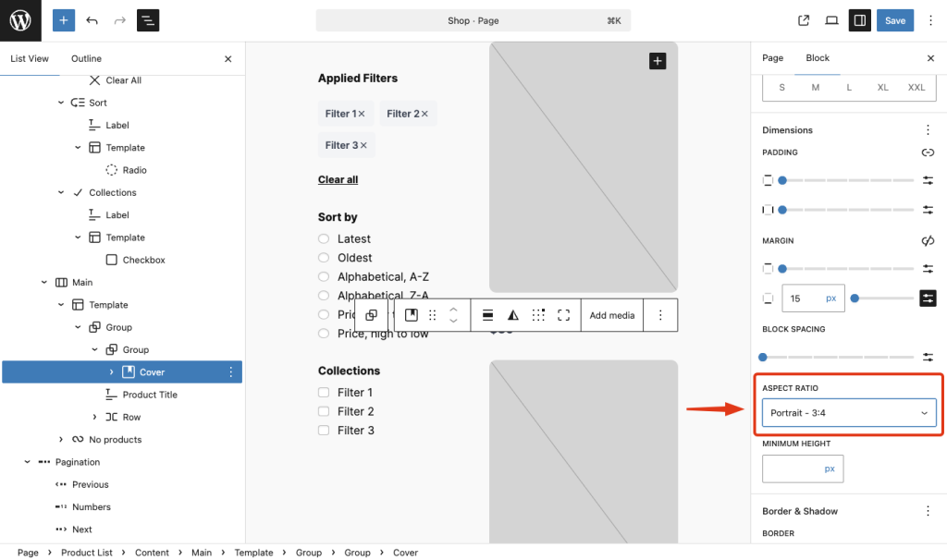Adjust the Block Spacing slider handle
This screenshot has height=560, width=947.
[763, 357]
